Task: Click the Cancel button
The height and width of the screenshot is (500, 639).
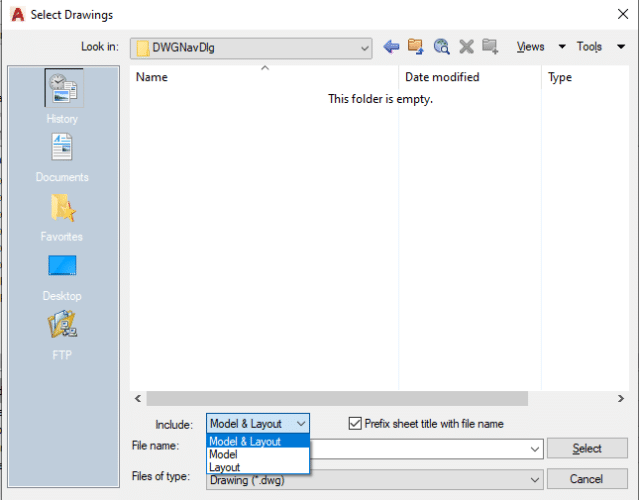Action: (x=587, y=478)
